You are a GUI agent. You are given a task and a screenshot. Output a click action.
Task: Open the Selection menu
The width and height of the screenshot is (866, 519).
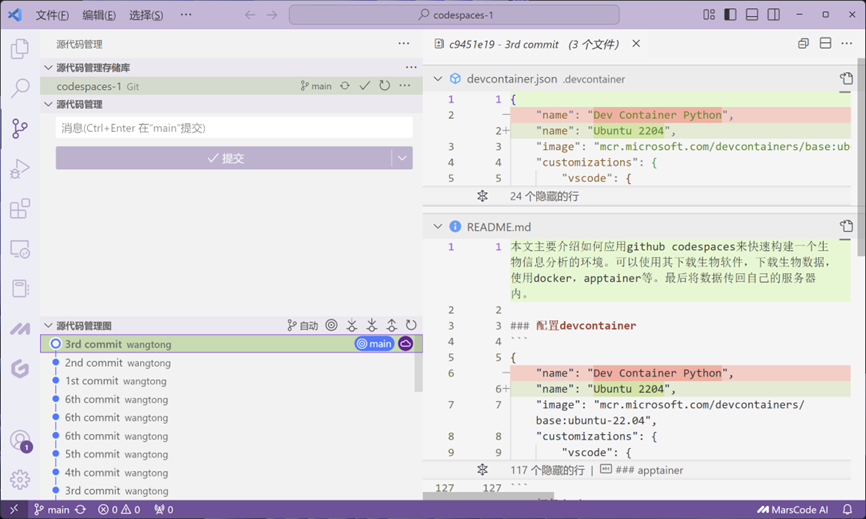coord(146,15)
